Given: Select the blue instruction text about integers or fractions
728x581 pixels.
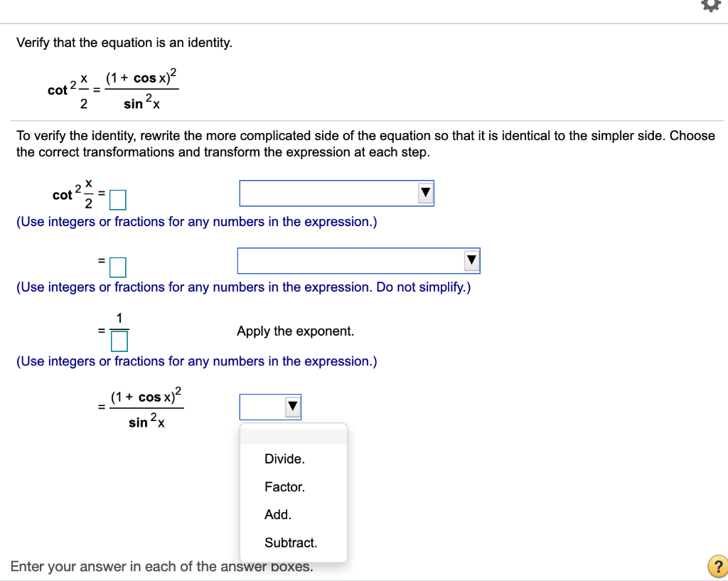Looking at the screenshot, I should (x=197, y=221).
